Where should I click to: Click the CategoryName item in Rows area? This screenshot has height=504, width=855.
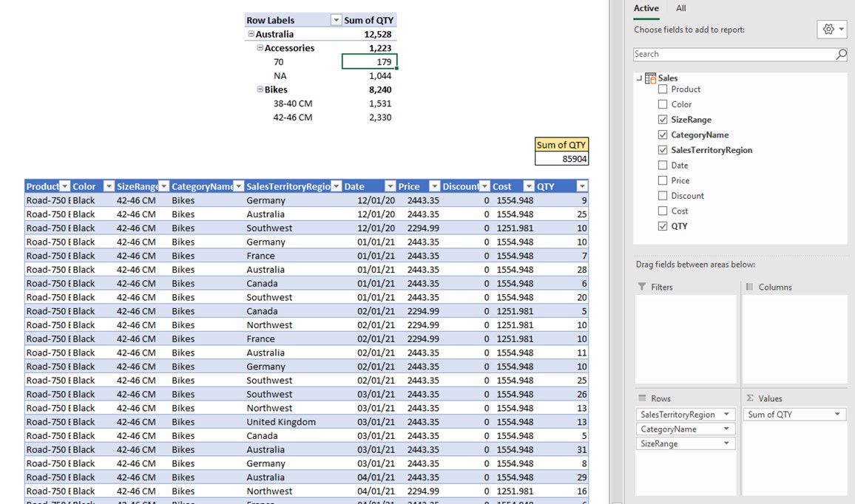[x=669, y=429]
